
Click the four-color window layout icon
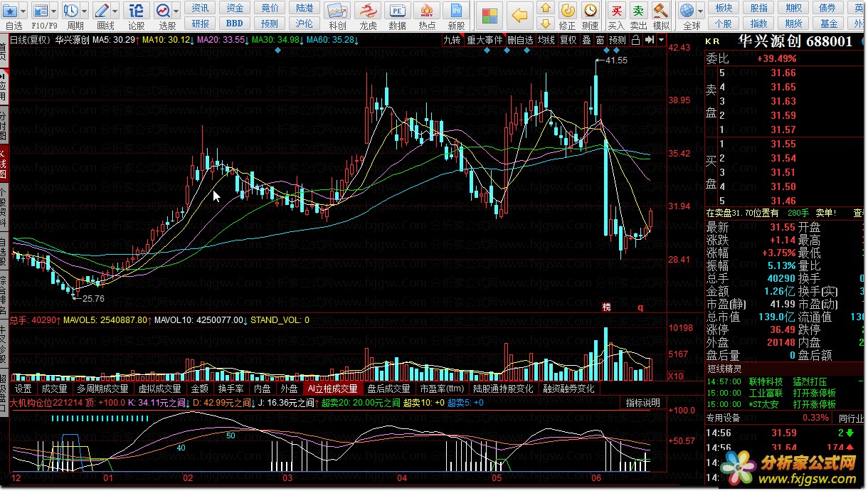[x=489, y=16]
